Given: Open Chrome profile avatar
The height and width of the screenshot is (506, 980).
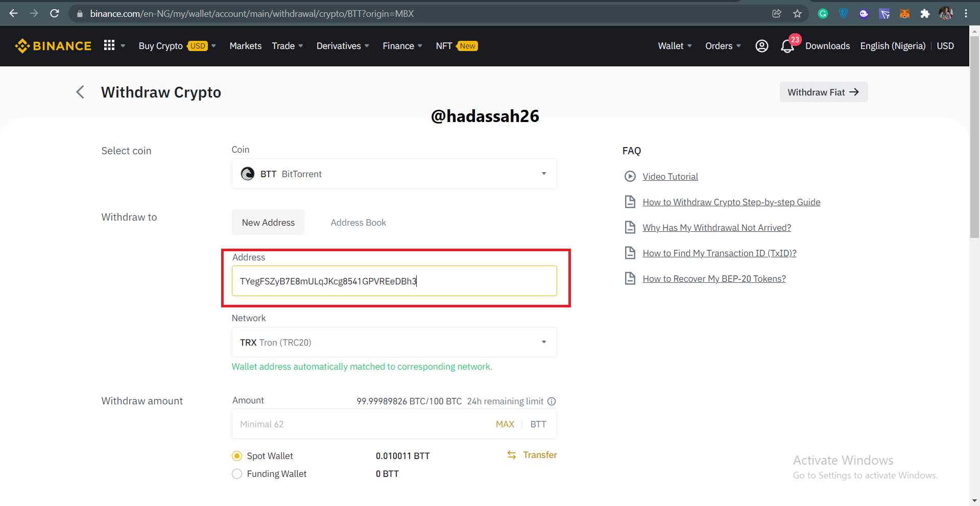Looking at the screenshot, I should point(946,14).
